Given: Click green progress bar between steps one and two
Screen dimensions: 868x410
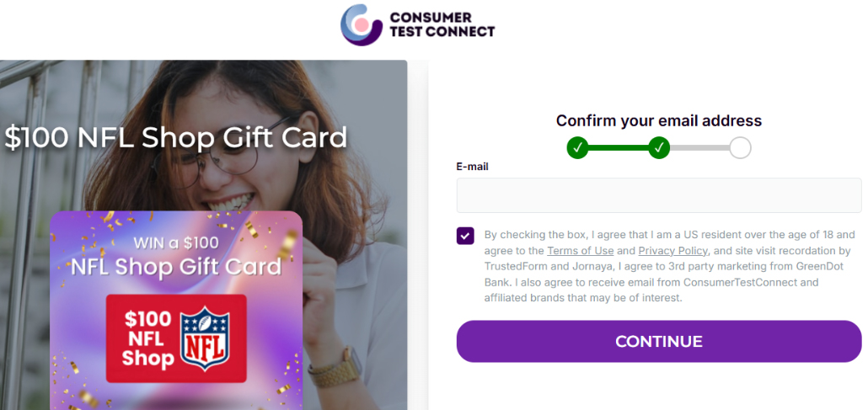Looking at the screenshot, I should click(618, 148).
